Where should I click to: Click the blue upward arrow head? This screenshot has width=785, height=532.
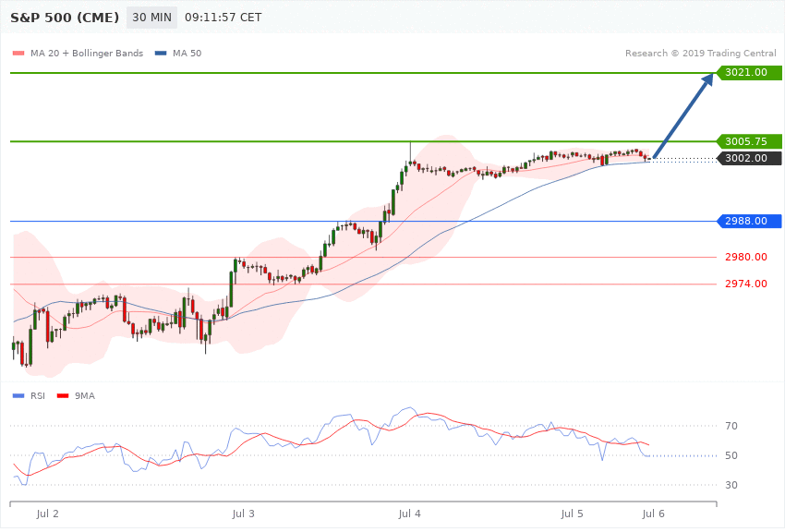click(x=707, y=79)
